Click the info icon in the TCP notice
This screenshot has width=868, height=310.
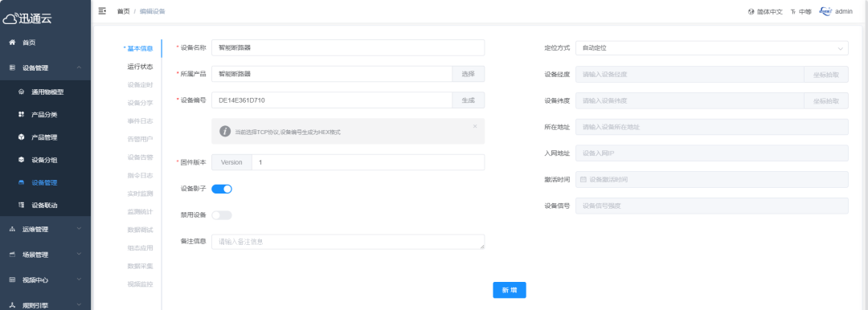pos(225,131)
